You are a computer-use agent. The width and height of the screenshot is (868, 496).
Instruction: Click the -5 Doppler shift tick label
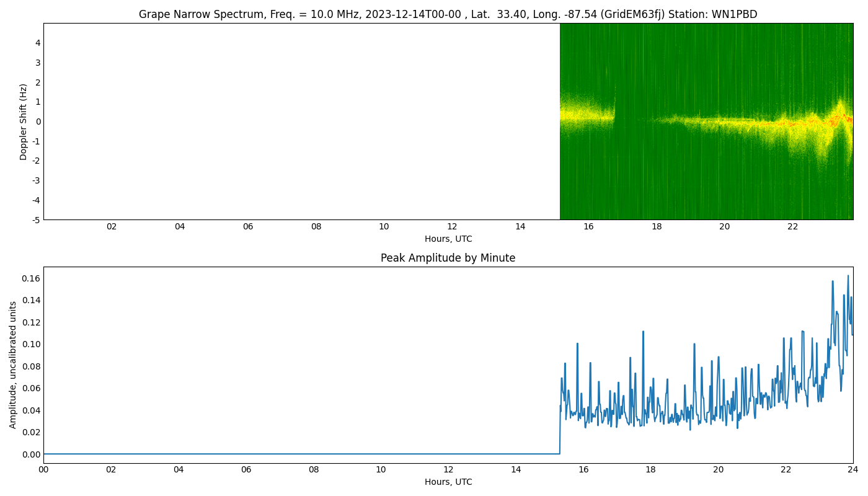(37, 219)
